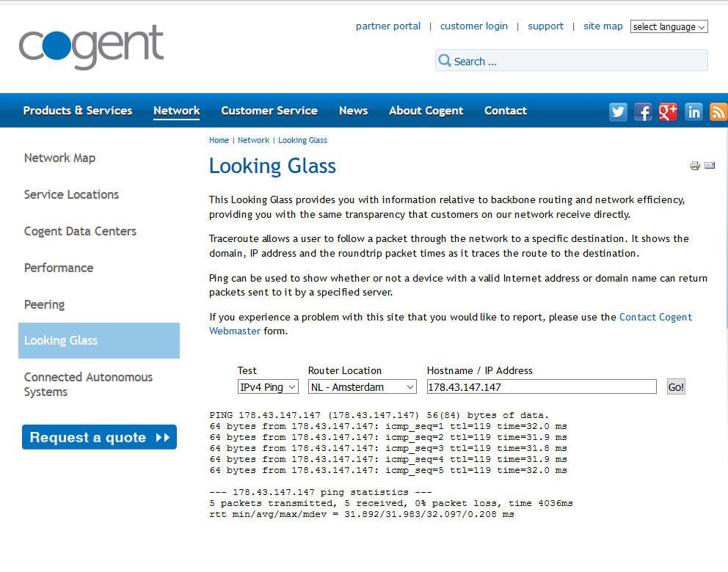
Task: Open the Router Location dropdown
Action: (x=362, y=387)
